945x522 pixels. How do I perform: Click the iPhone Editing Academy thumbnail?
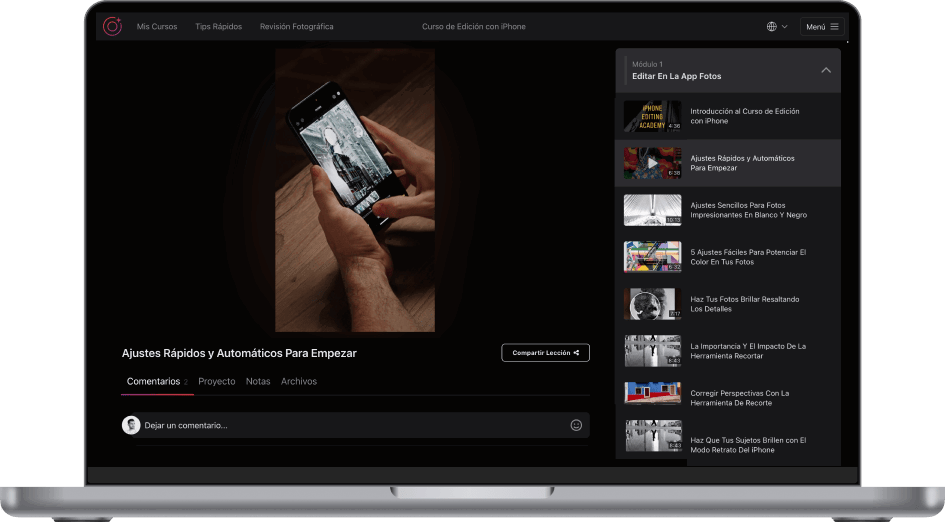coord(652,116)
